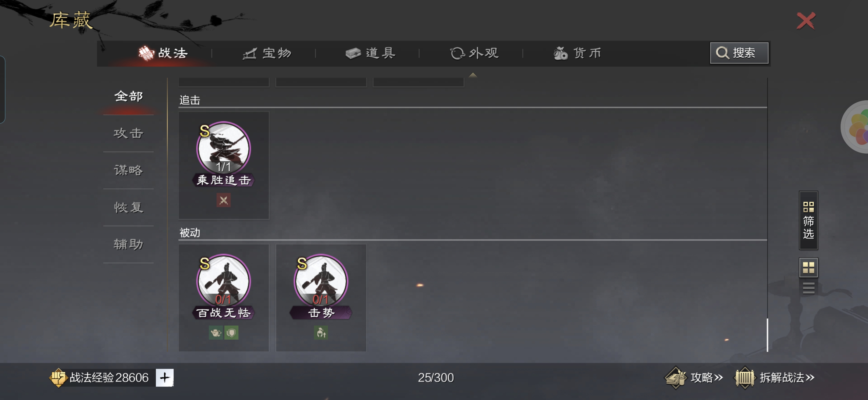Click the shield tag under 百战无怯

coord(232,333)
